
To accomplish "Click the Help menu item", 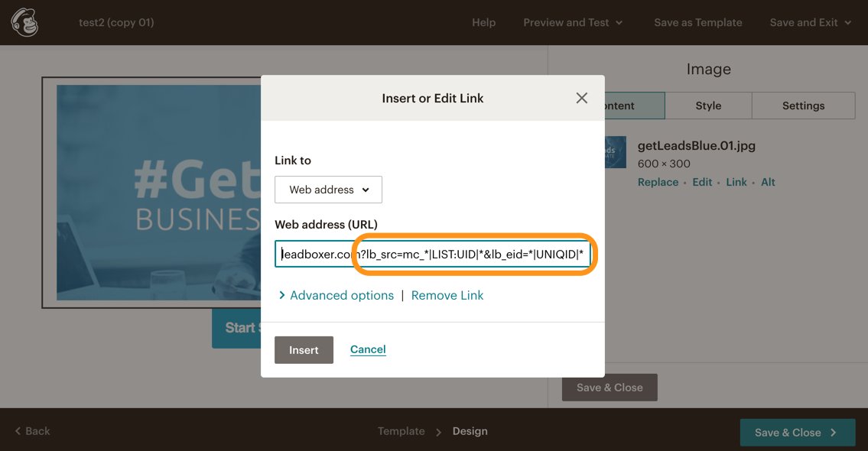I will coord(483,22).
